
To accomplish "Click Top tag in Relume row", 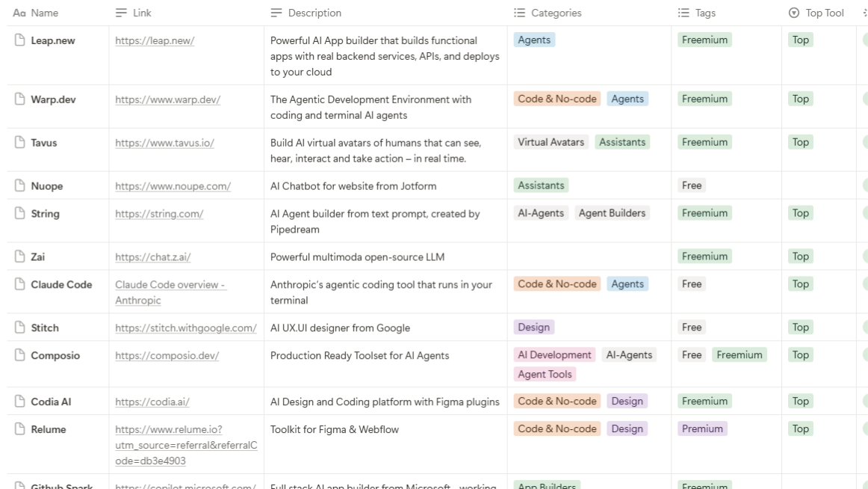I will click(801, 428).
